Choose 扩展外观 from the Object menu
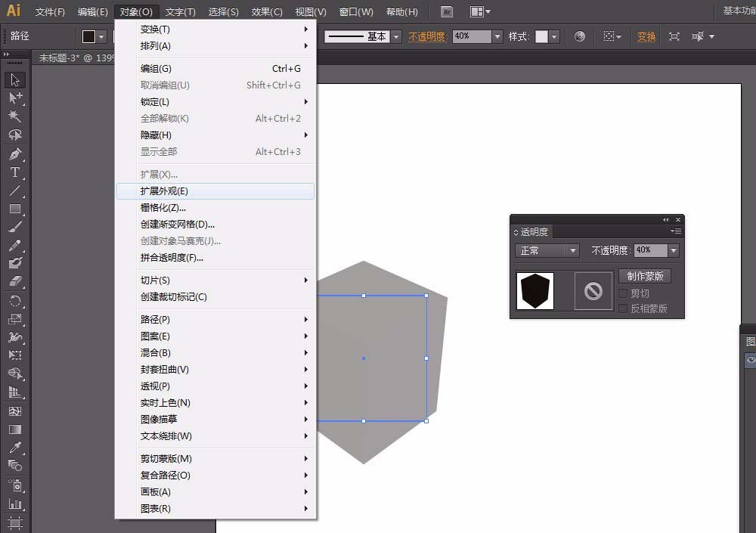Image resolution: width=756 pixels, height=533 pixels. 166,191
